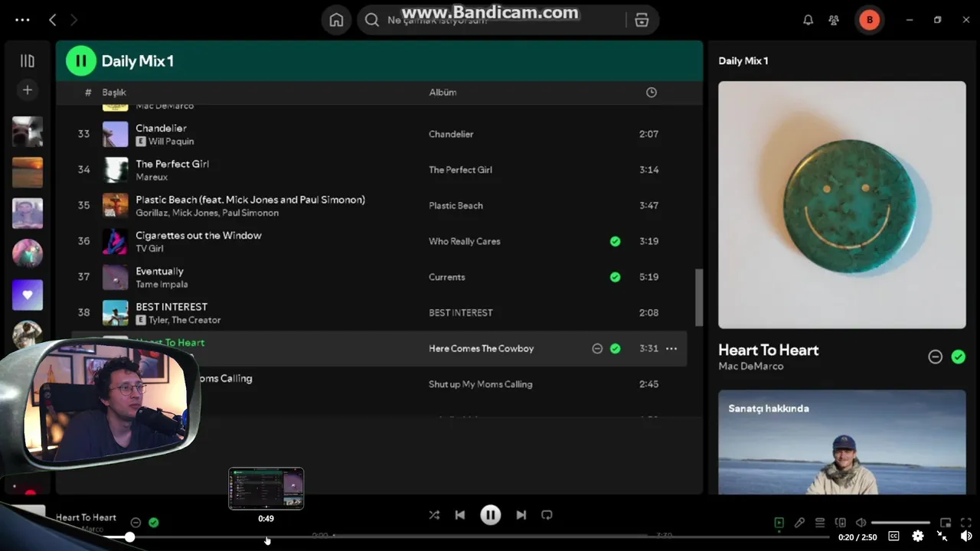The image size is (980, 551).
Task: Select Cigarettes out the Window track
Action: 198,236
